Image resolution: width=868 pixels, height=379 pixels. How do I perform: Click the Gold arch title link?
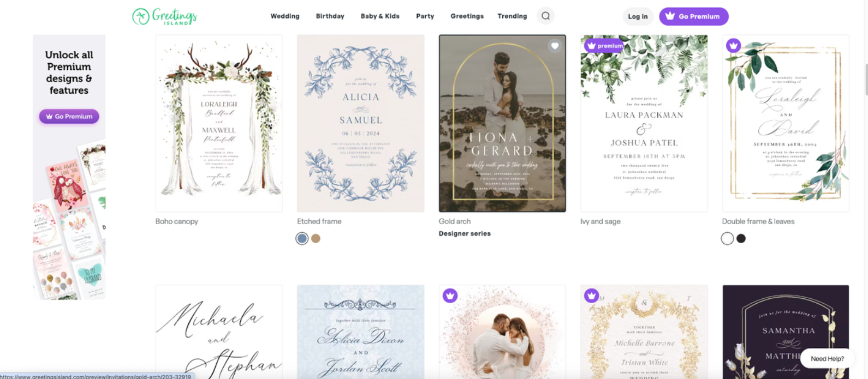[455, 221]
